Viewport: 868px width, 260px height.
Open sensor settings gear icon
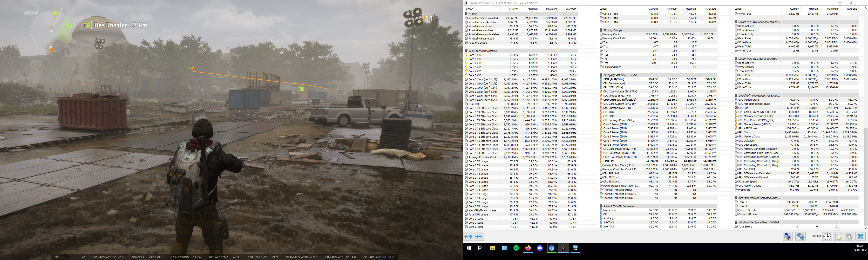tap(849, 236)
